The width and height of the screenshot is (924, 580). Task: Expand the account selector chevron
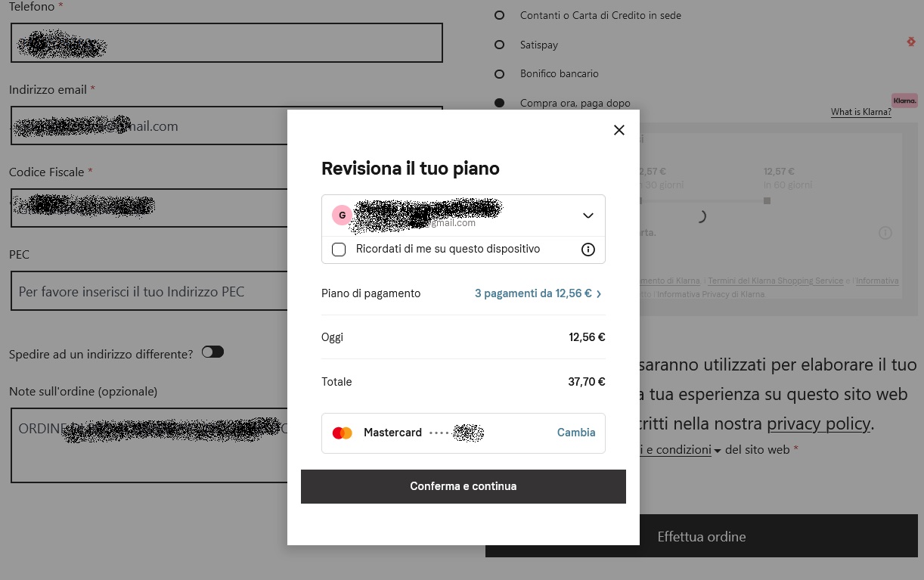pyautogui.click(x=588, y=216)
